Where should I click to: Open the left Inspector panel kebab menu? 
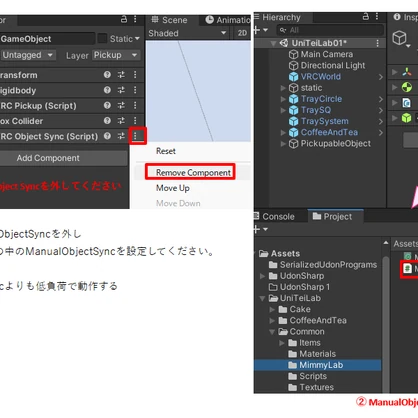click(x=135, y=19)
